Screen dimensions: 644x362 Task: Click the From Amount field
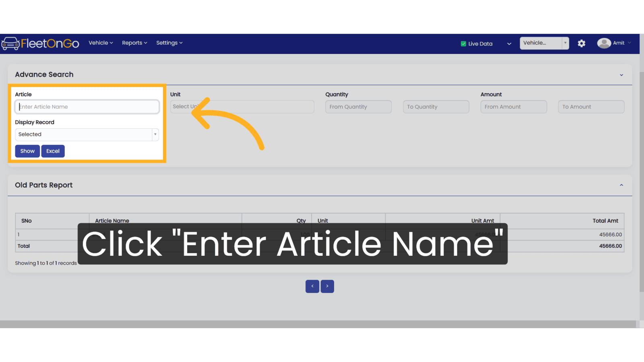pyautogui.click(x=514, y=107)
